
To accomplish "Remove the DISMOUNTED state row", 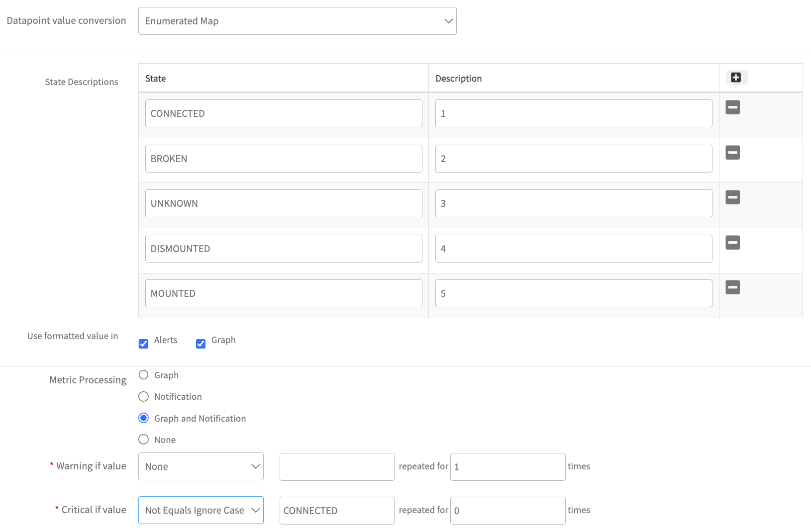I will [732, 243].
